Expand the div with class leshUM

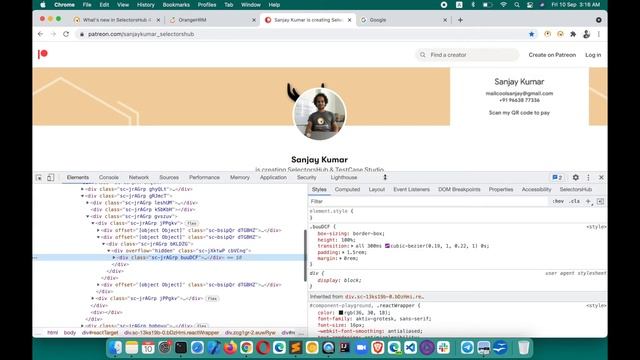click(88, 203)
